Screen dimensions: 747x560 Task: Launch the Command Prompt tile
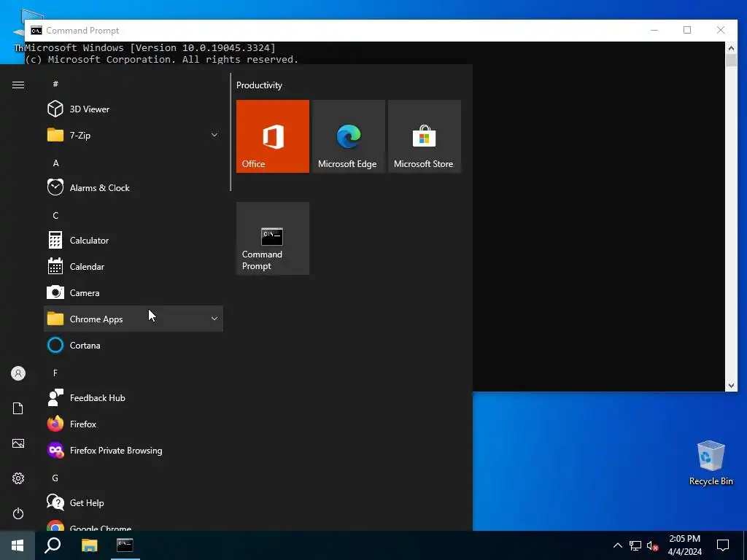pos(273,238)
